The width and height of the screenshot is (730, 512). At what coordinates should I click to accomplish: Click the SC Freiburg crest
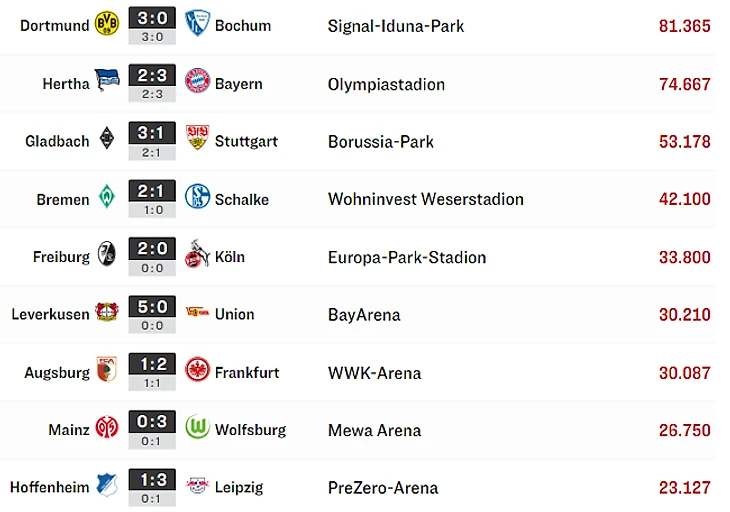(106, 256)
